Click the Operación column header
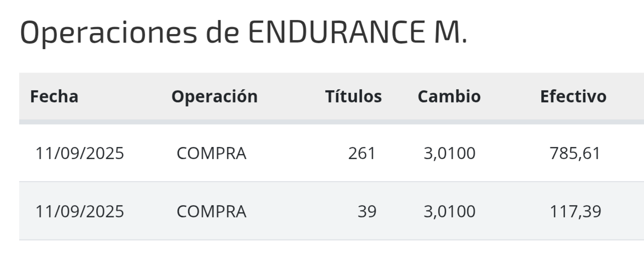 tap(214, 96)
